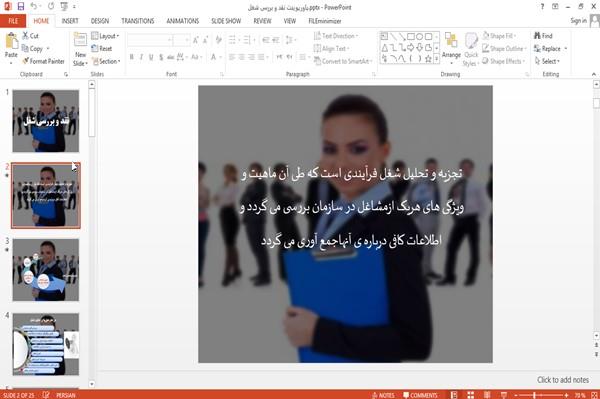Open the Arrange menu
The width and height of the screenshot is (600, 399).
(451, 49)
